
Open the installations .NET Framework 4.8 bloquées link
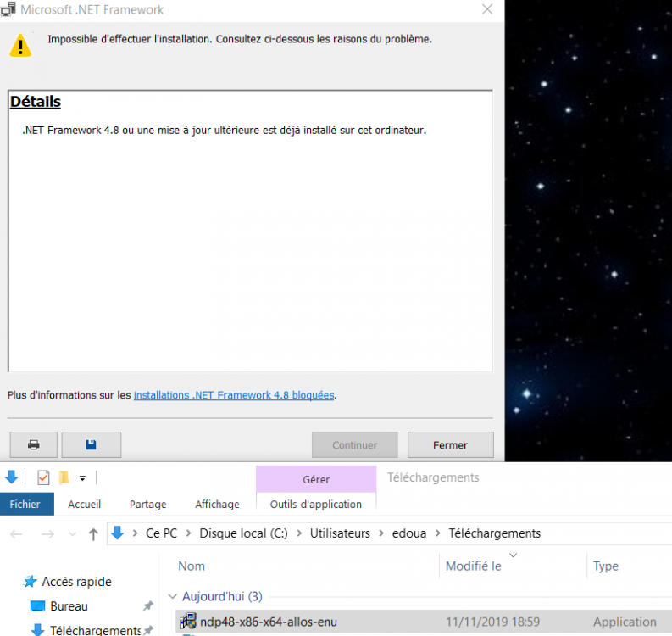click(234, 395)
